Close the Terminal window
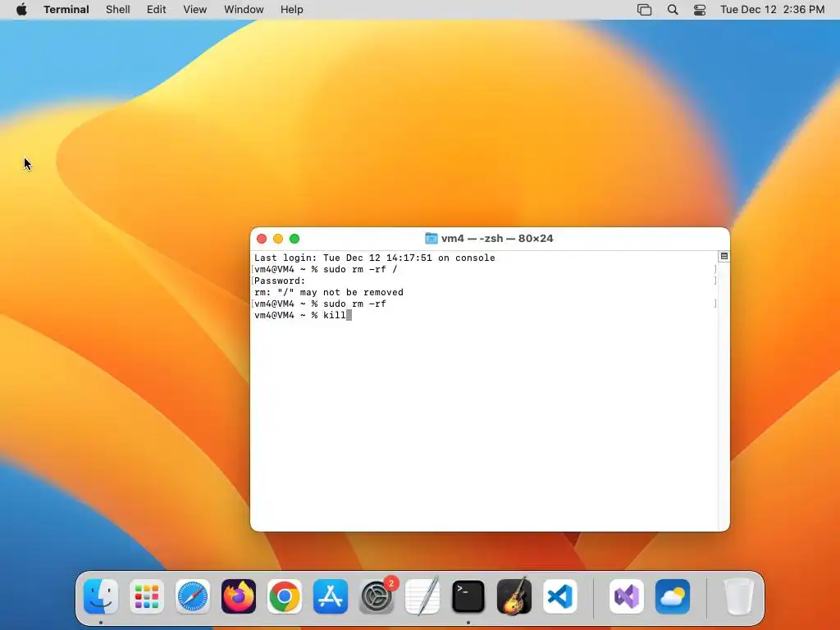Screen dimensions: 840x630 [262, 239]
